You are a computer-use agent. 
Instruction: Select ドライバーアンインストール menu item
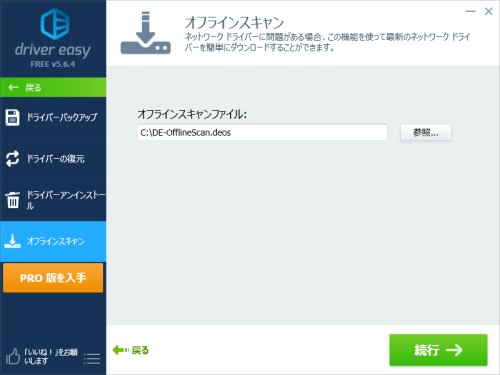[x=53, y=200]
